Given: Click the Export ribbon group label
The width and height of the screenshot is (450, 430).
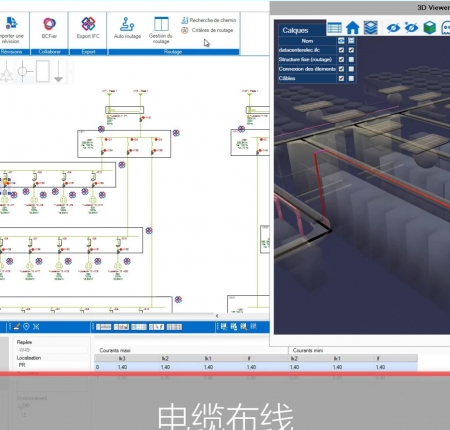Looking at the screenshot, I should [88, 52].
